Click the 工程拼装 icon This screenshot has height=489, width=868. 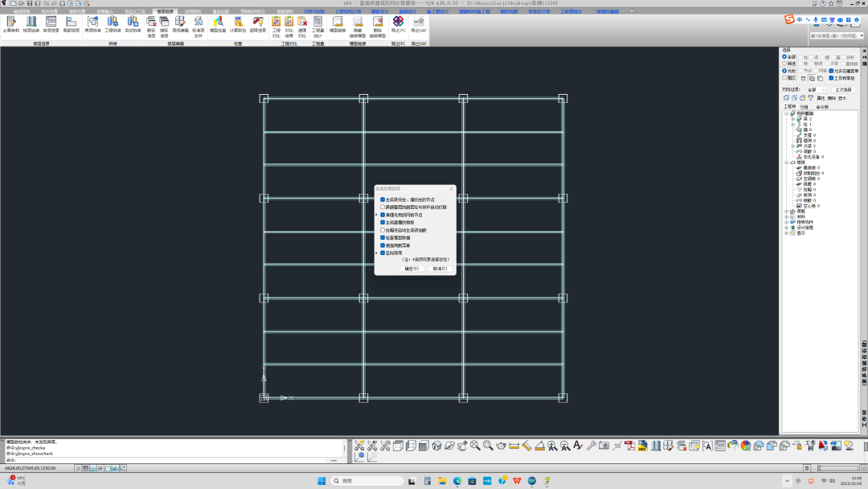(x=113, y=24)
